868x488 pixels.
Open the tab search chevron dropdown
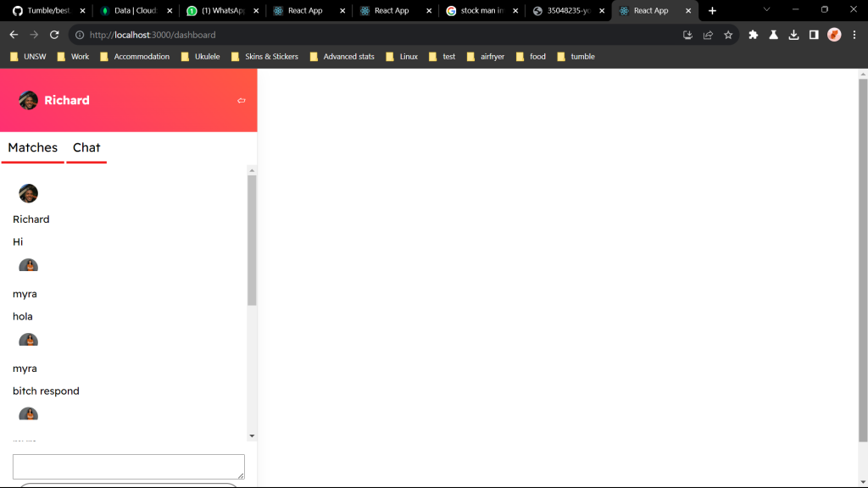tap(766, 10)
